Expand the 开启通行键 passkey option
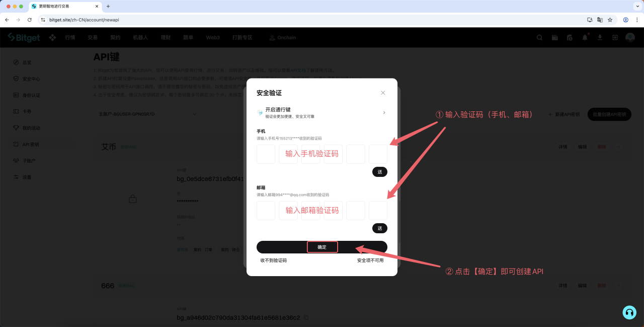The image size is (644, 327). [321, 112]
